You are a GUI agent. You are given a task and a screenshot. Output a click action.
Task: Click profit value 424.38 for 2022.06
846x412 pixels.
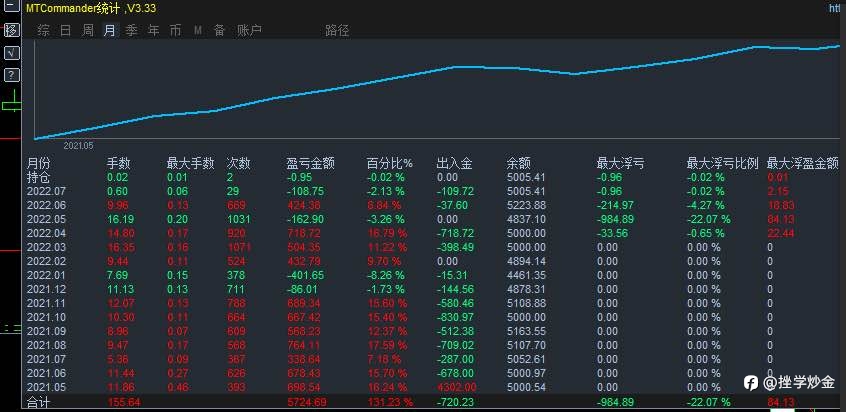click(x=305, y=205)
